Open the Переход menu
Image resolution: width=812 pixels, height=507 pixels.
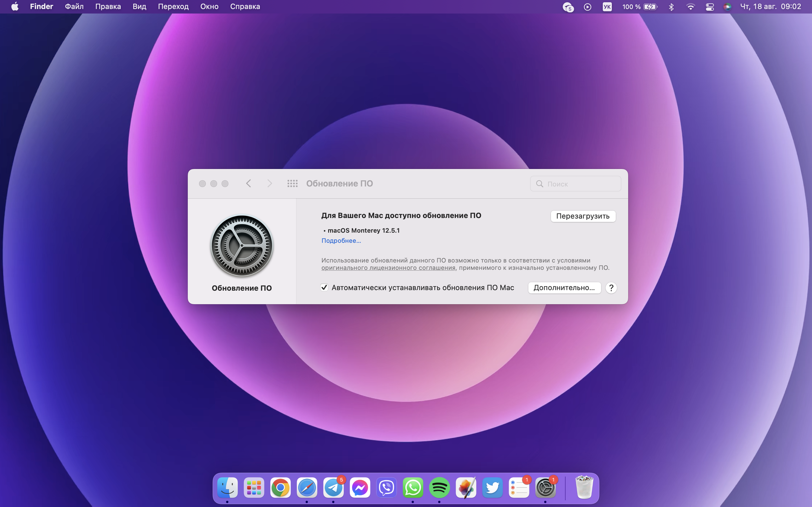[173, 7]
